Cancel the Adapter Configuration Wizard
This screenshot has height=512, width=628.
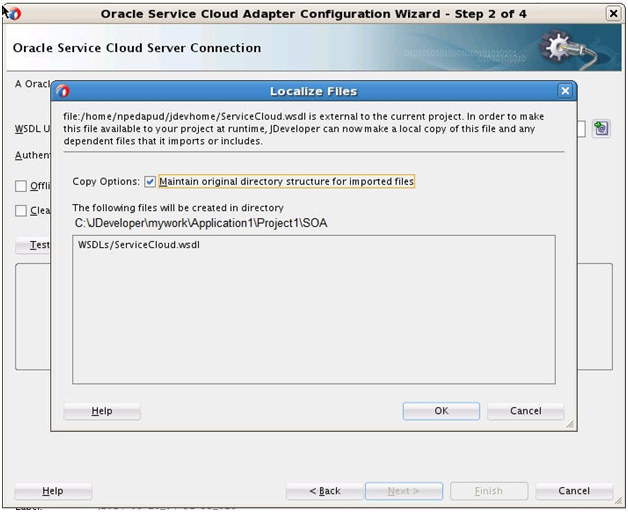click(x=574, y=491)
